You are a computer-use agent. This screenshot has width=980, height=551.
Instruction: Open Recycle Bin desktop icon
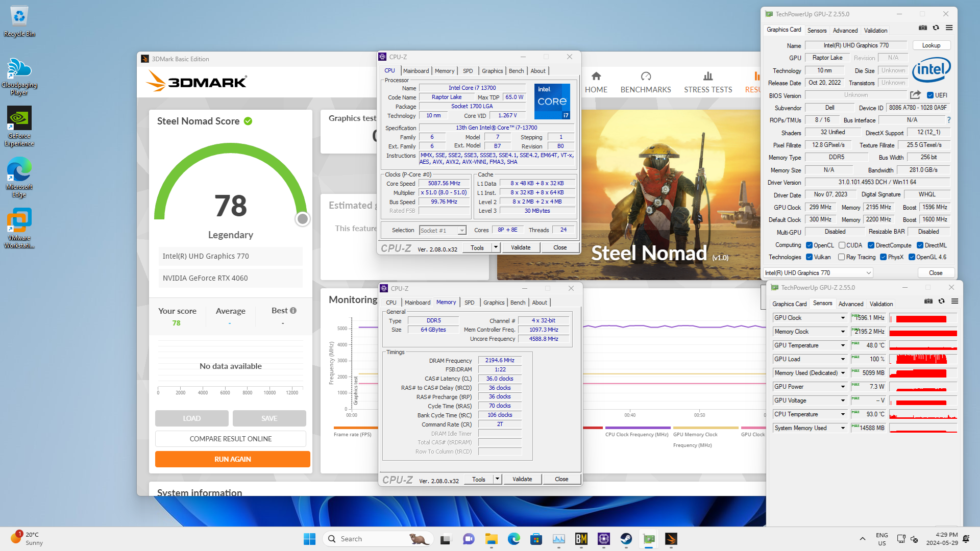pyautogui.click(x=19, y=21)
